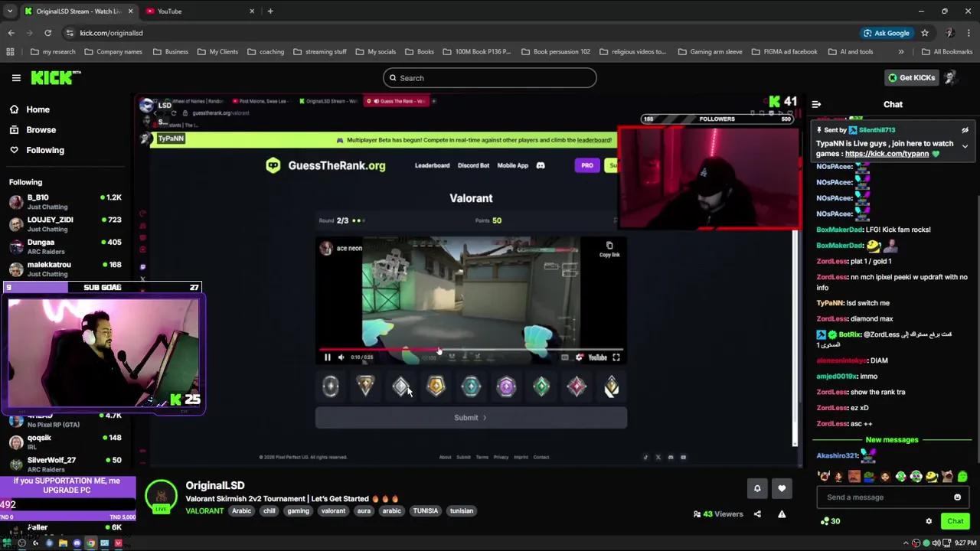Open Browse in Kick sidebar
Image resolution: width=980 pixels, height=551 pixels.
[32, 130]
